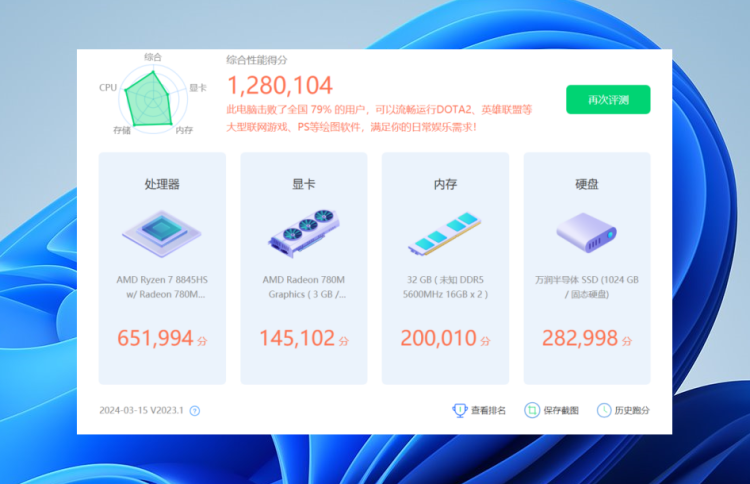Click the trophy icon beside 查看排名
The height and width of the screenshot is (484, 750).
click(x=460, y=410)
